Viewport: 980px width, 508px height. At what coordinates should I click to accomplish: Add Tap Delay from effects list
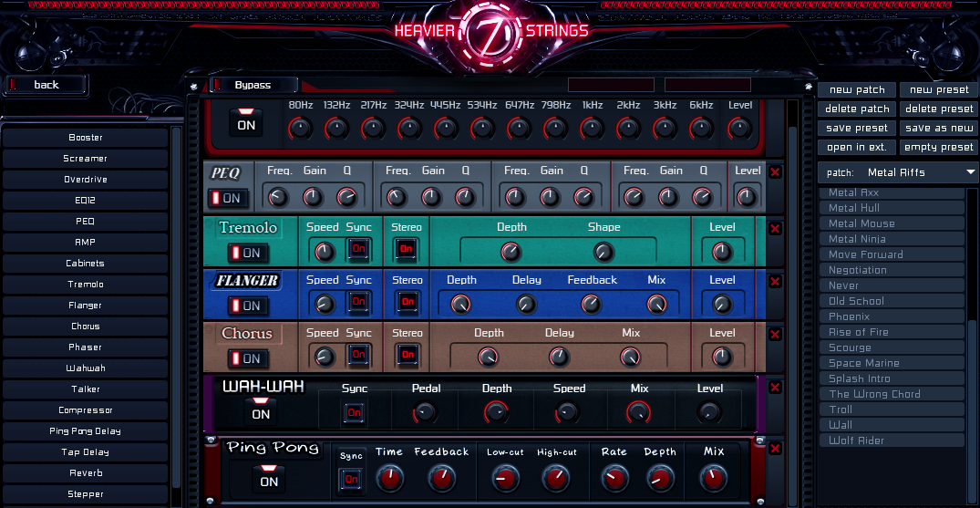point(86,452)
